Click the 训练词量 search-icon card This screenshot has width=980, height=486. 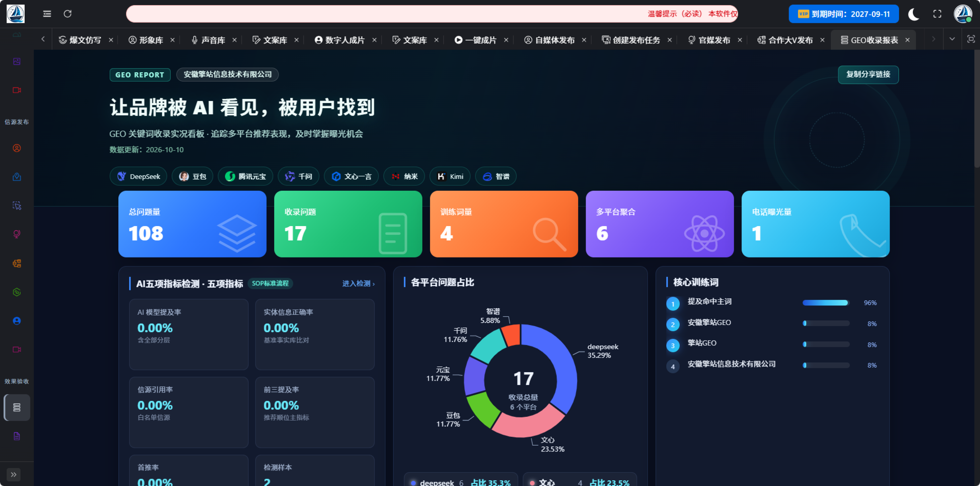point(504,224)
